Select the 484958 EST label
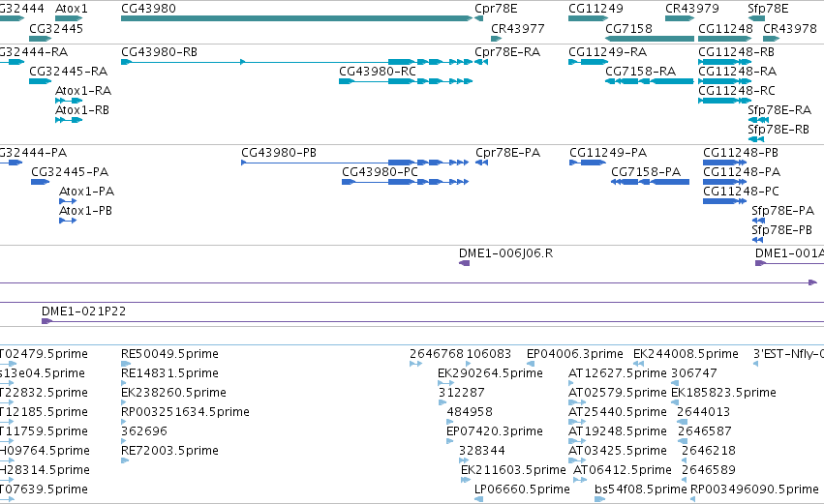The width and height of the screenshot is (824, 504). tap(470, 412)
